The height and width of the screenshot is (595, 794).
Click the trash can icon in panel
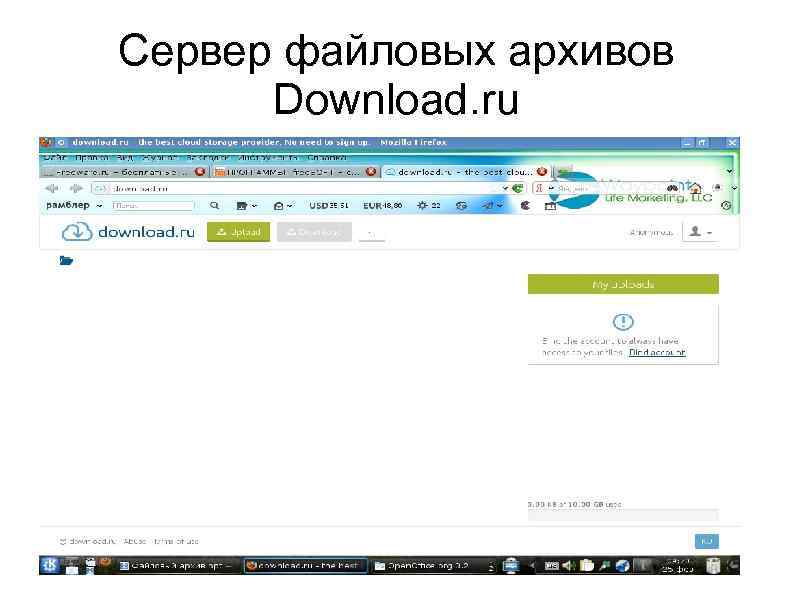(x=713, y=565)
